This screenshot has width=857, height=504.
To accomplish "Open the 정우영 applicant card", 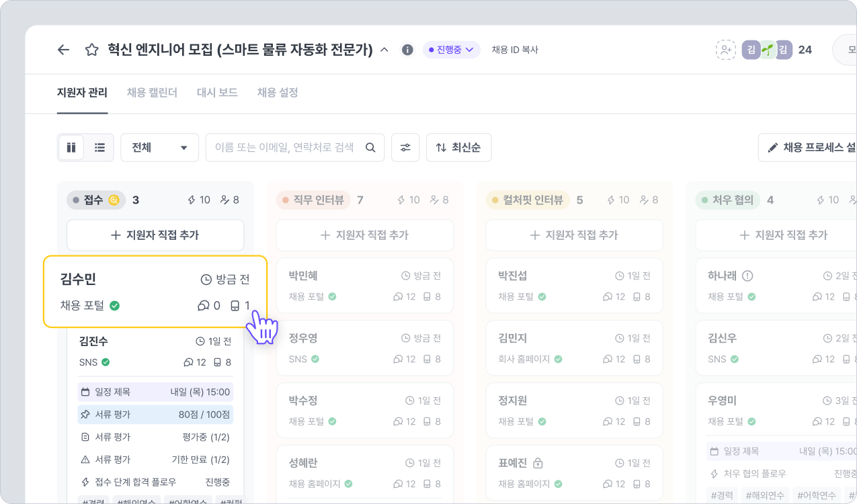I will tap(365, 348).
